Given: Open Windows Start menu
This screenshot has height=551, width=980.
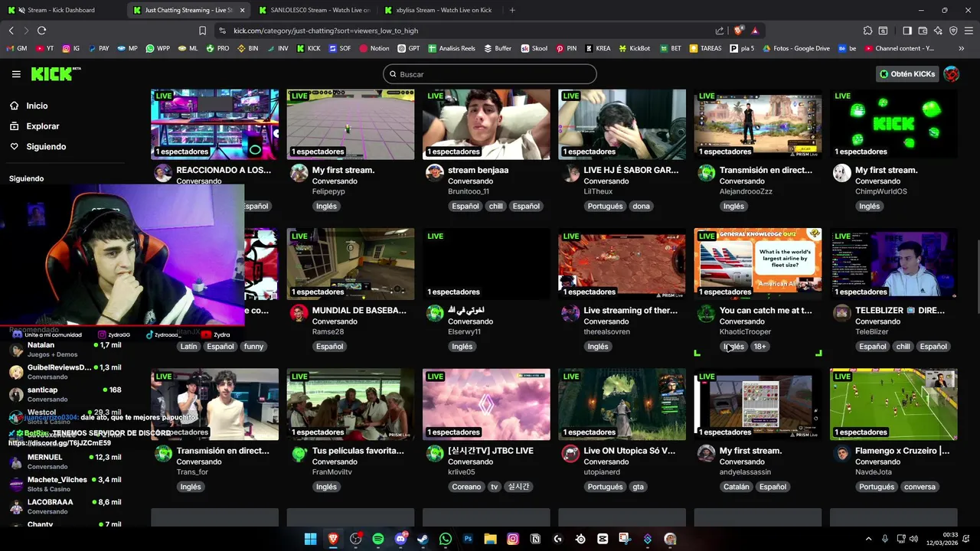Looking at the screenshot, I should (x=310, y=539).
